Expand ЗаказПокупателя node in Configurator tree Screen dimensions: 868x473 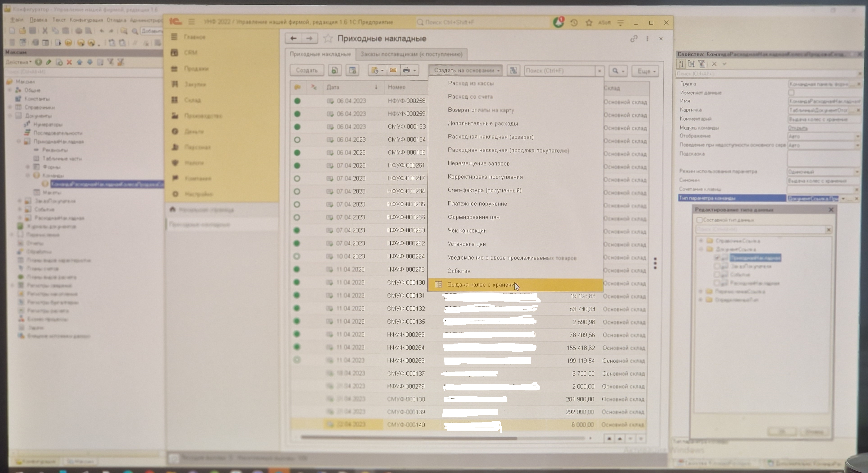[20, 201]
